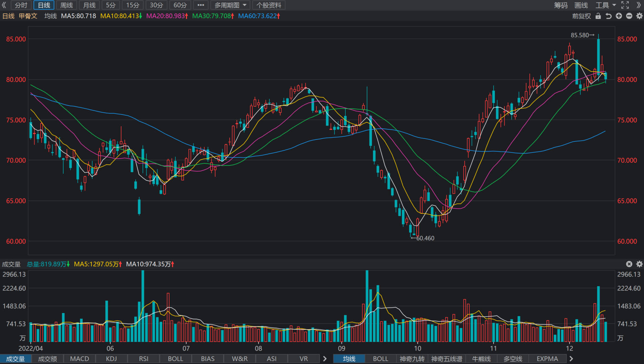
Task: Switch sub-chart to RSI
Action: coord(144,359)
